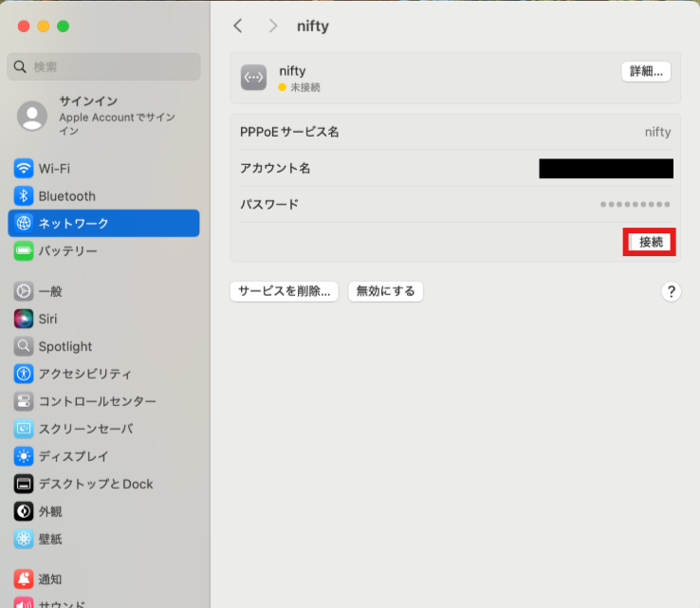Click the 接続 connect button
700x608 pixels.
(650, 242)
